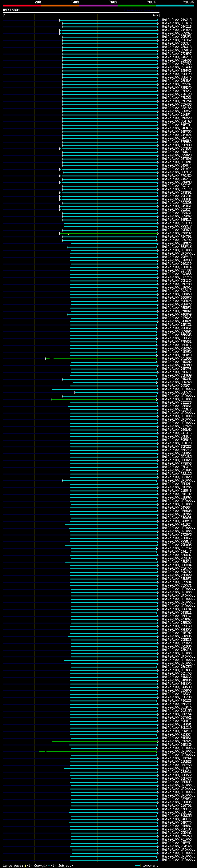Viewport: 197px width, 868px height.
Task: Click the red 20% identity legend segment
Action: (x=22, y=6)
